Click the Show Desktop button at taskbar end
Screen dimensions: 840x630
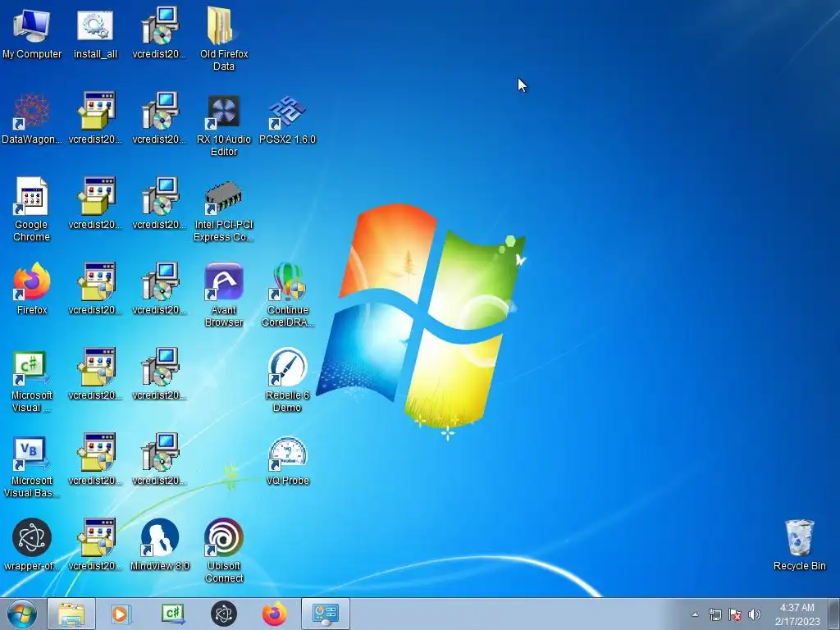[834, 614]
